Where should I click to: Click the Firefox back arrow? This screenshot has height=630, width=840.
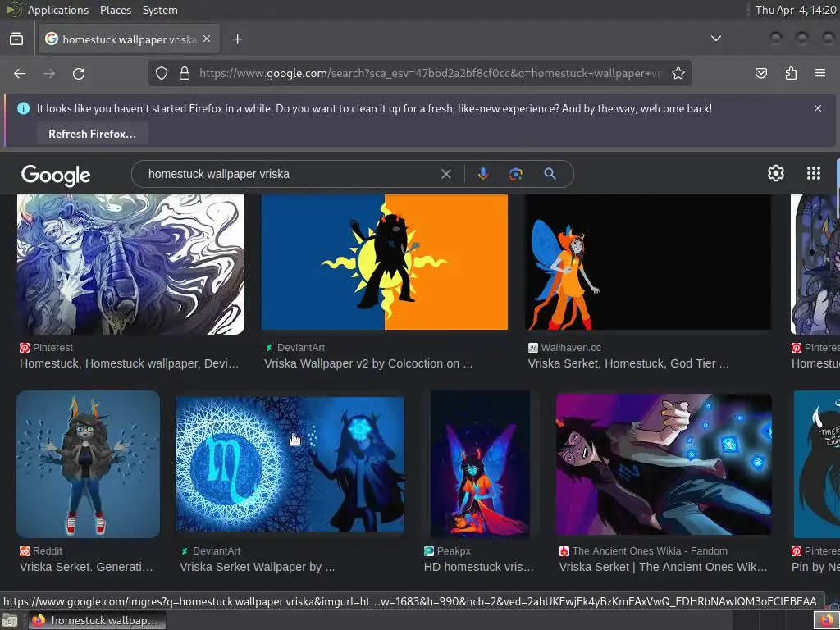pyautogui.click(x=20, y=73)
